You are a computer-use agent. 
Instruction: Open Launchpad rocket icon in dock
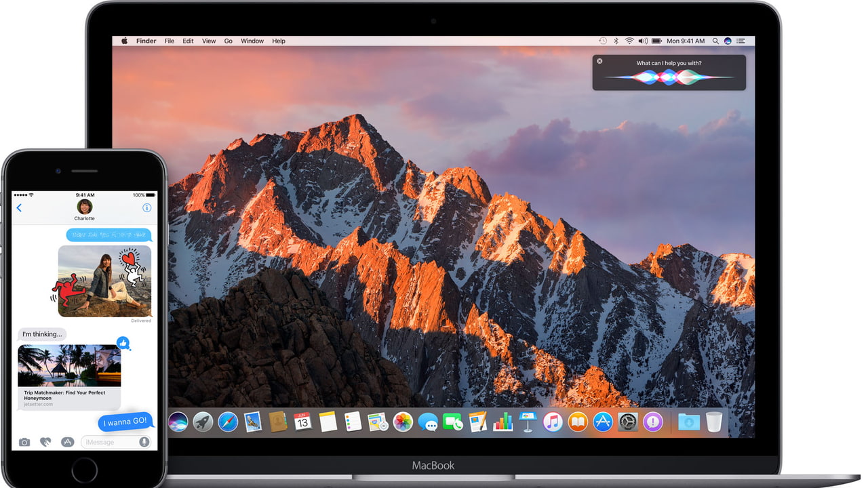tap(203, 422)
